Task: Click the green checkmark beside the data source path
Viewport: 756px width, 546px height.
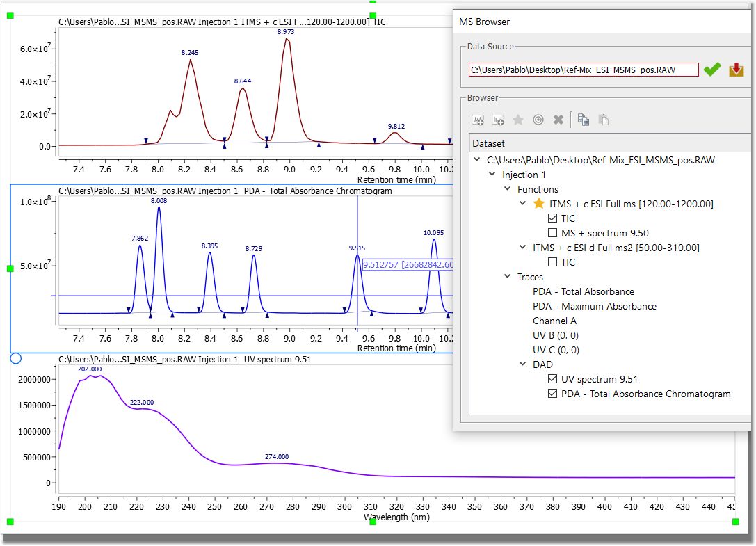Action: [712, 70]
